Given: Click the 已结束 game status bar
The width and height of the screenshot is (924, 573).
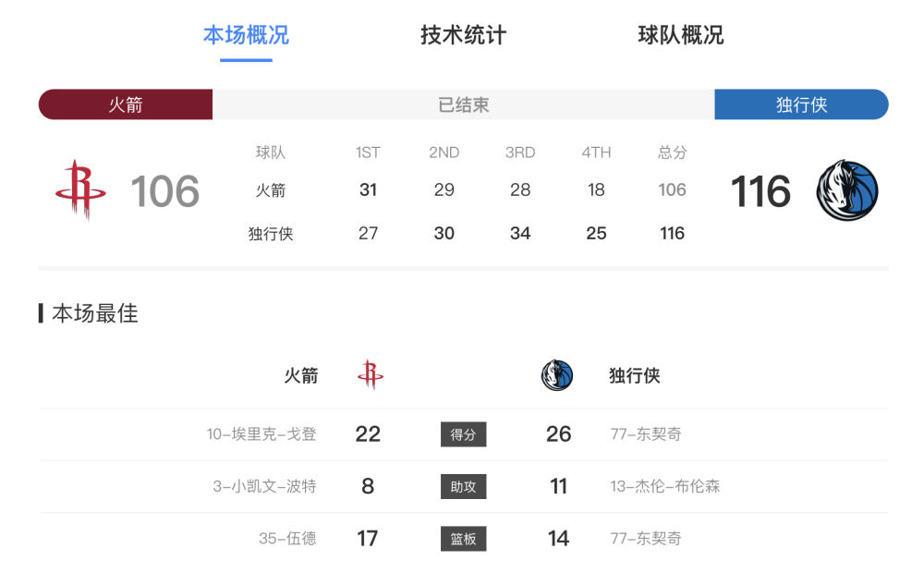Looking at the screenshot, I should click(x=463, y=104).
